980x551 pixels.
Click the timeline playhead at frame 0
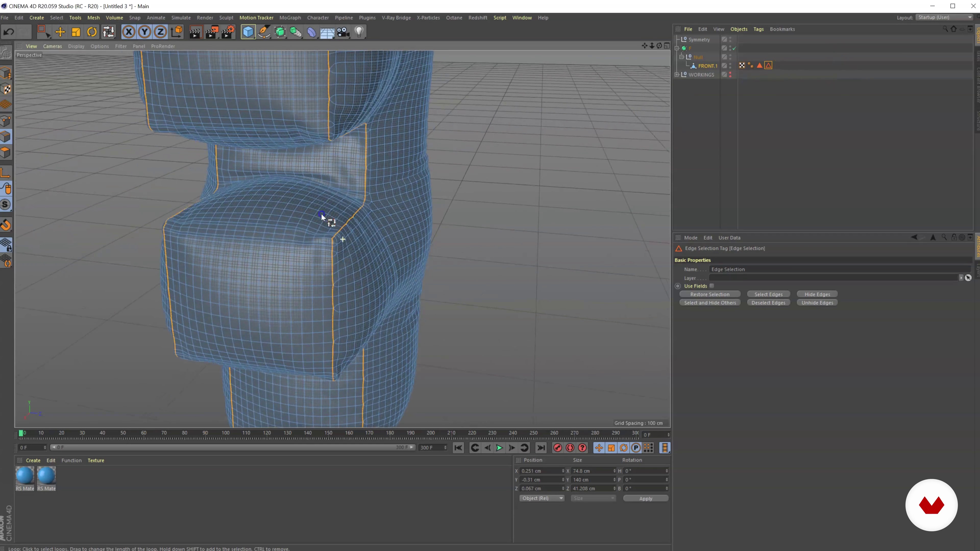(21, 433)
